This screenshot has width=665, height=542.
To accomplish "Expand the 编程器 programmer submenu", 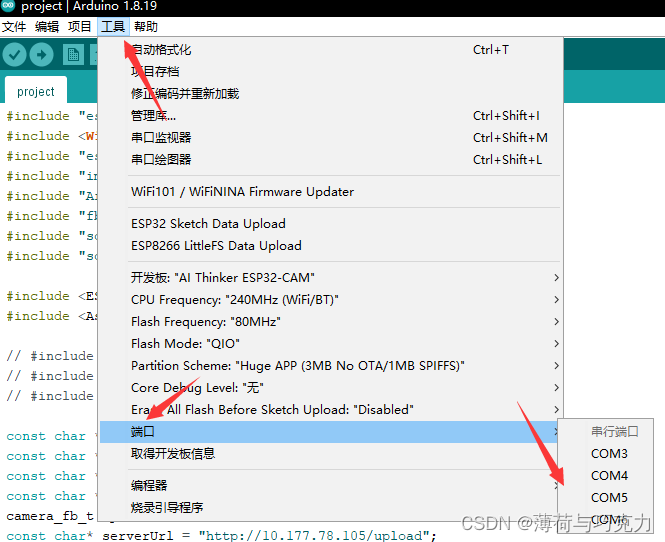I will (330, 486).
